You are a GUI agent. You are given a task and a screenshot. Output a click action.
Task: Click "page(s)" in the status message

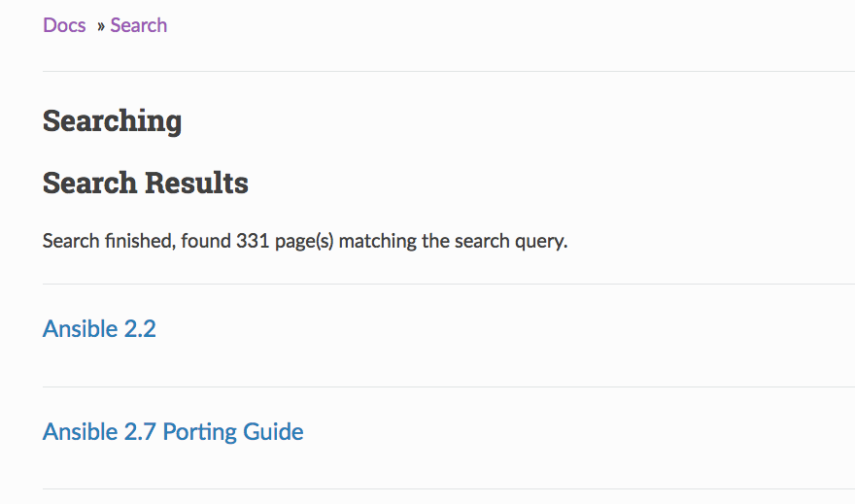pos(304,241)
